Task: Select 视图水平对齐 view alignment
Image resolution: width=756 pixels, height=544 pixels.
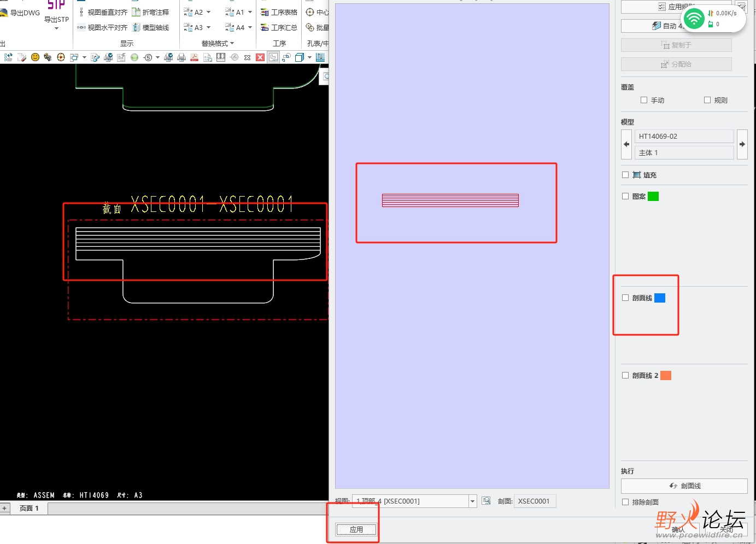Action: coord(102,27)
